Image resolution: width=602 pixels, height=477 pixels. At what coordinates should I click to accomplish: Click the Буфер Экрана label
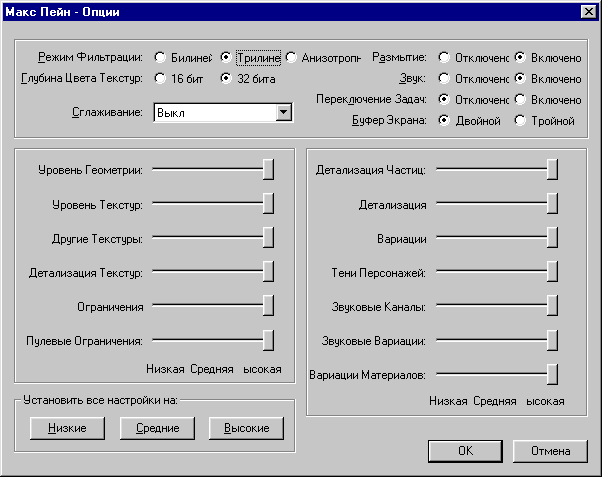(x=389, y=121)
